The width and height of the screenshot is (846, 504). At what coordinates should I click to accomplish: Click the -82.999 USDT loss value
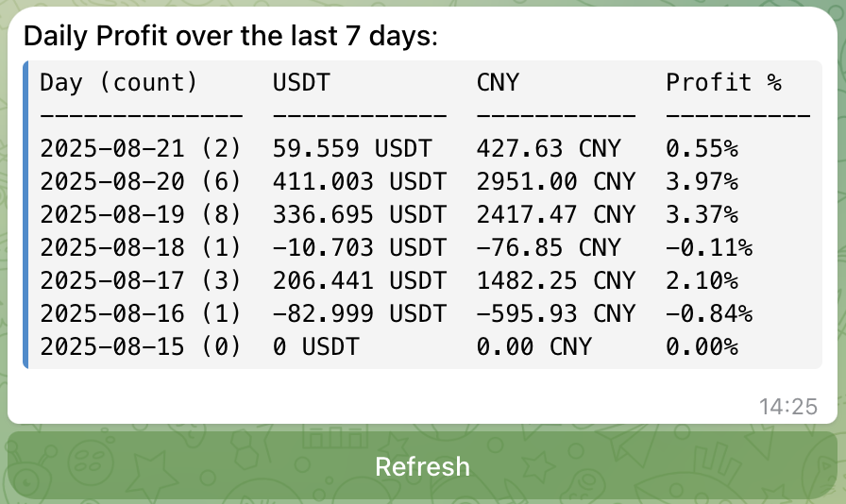359,313
